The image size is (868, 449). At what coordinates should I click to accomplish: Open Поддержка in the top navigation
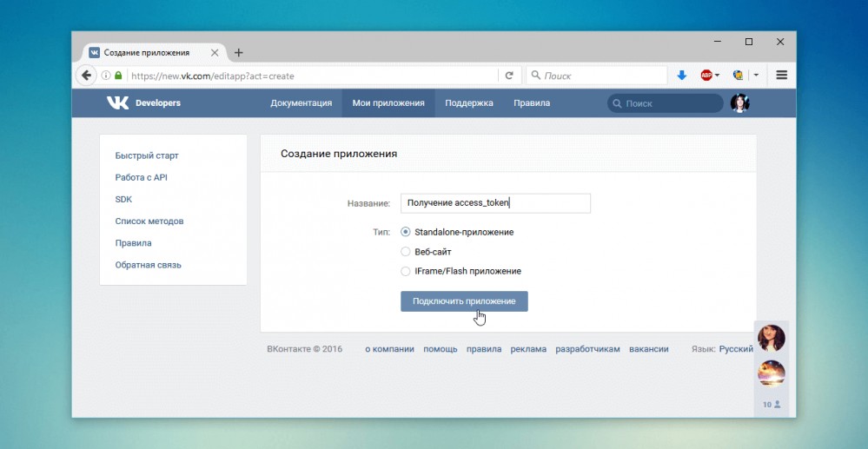click(x=469, y=103)
